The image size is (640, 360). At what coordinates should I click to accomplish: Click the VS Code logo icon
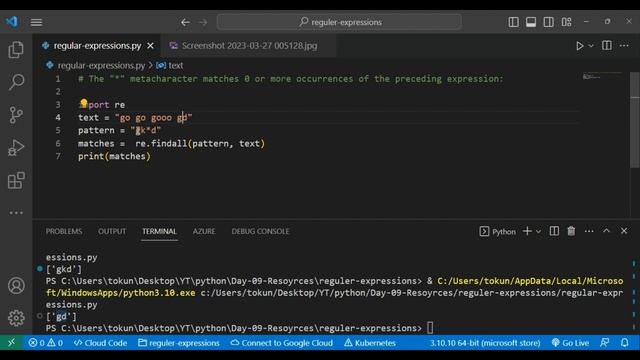pyautogui.click(x=12, y=22)
